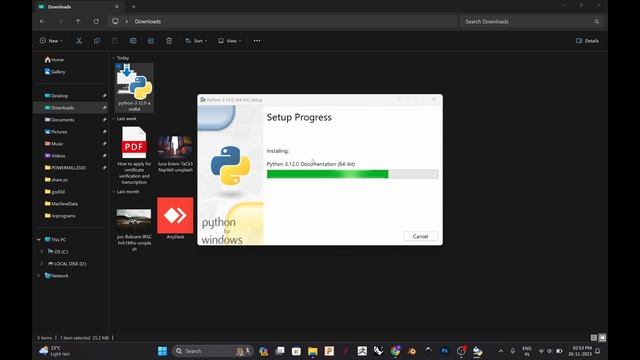This screenshot has height=360, width=640.
Task: Click the green installation progress bar
Action: [x=353, y=174]
